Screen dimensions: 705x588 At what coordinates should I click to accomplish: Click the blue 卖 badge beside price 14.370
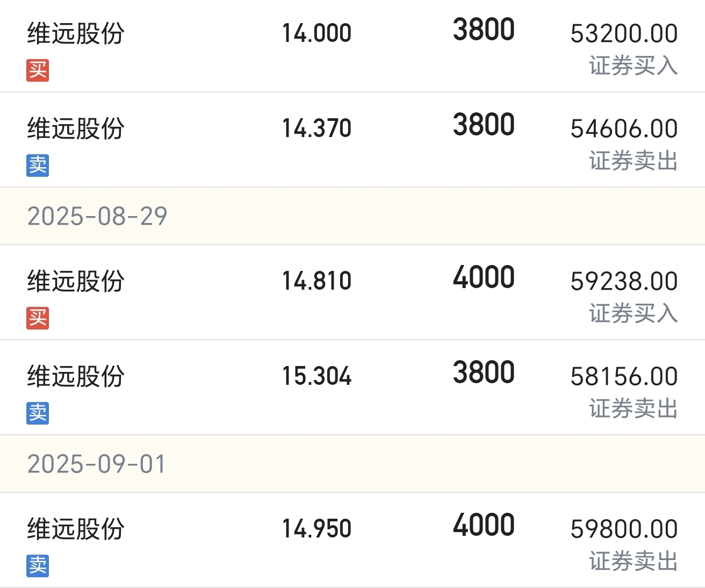coord(38,166)
